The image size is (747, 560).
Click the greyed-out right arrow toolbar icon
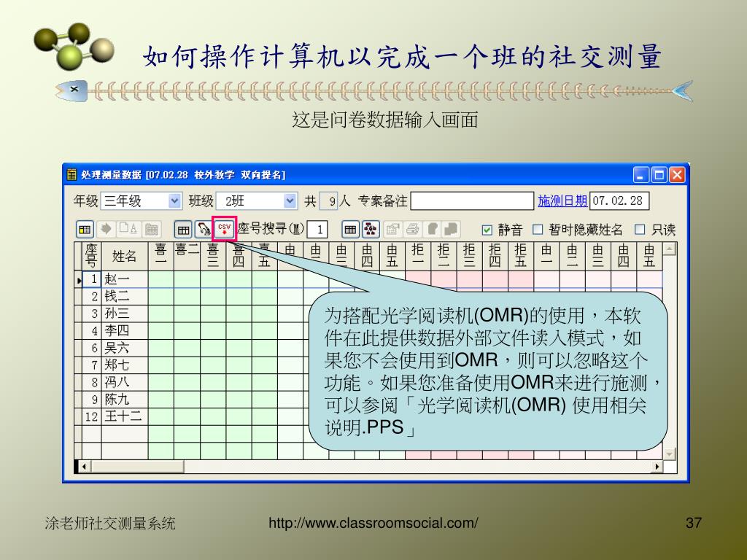pos(106,229)
